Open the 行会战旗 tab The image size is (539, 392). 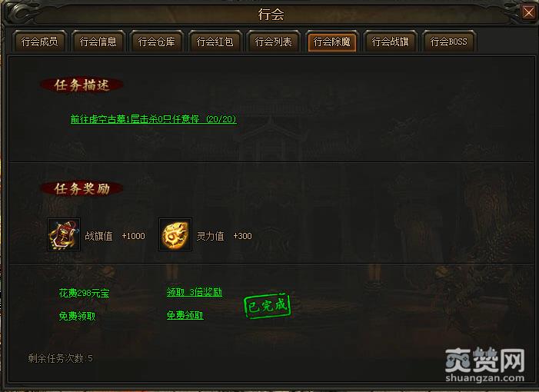(x=390, y=42)
